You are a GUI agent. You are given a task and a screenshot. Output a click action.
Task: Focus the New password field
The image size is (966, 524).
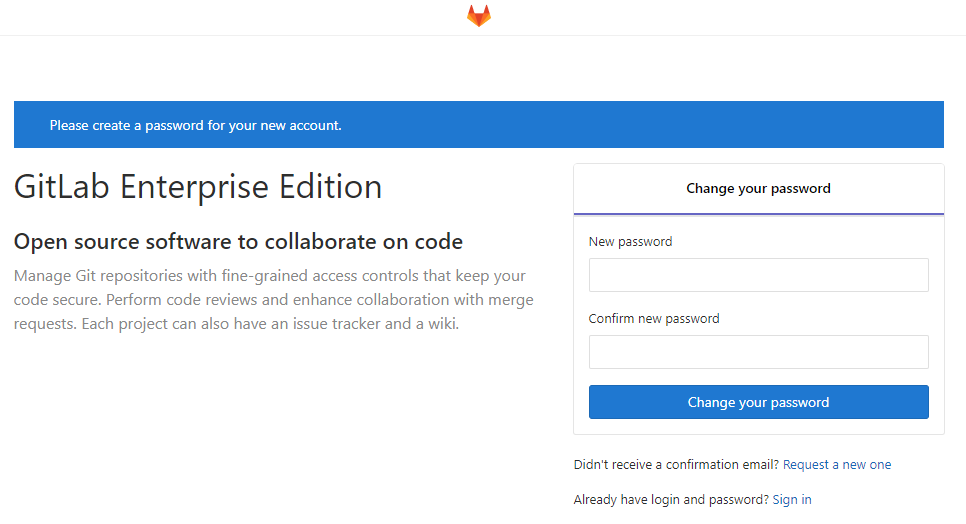point(758,275)
